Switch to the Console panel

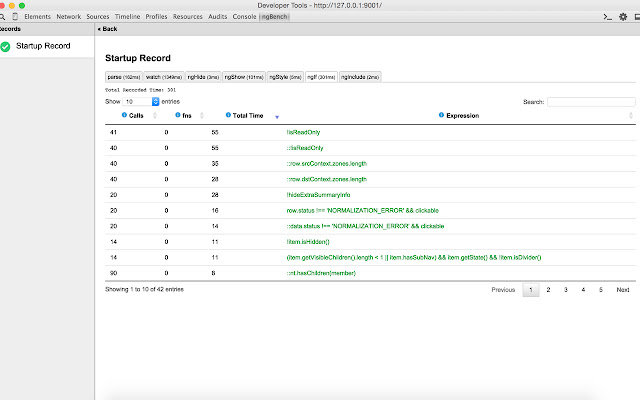tap(244, 17)
